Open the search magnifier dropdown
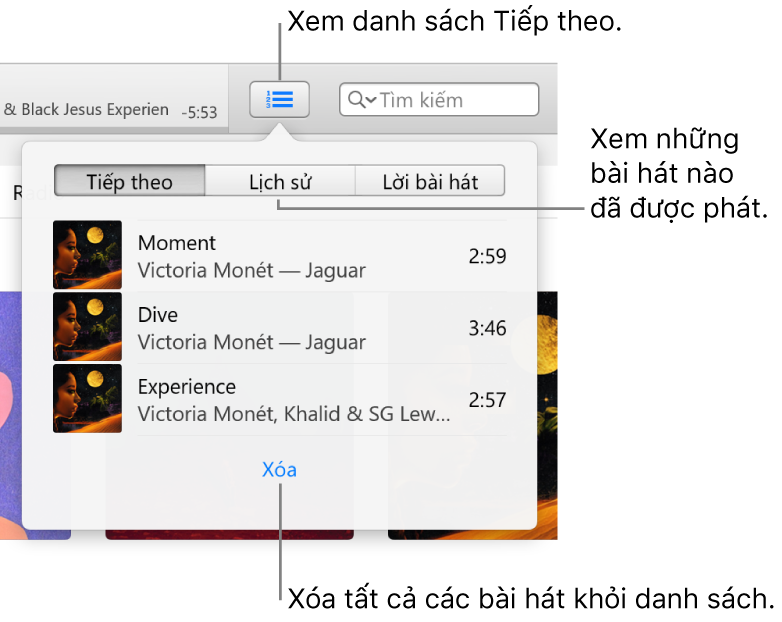This screenshot has height=622, width=782. tap(362, 100)
